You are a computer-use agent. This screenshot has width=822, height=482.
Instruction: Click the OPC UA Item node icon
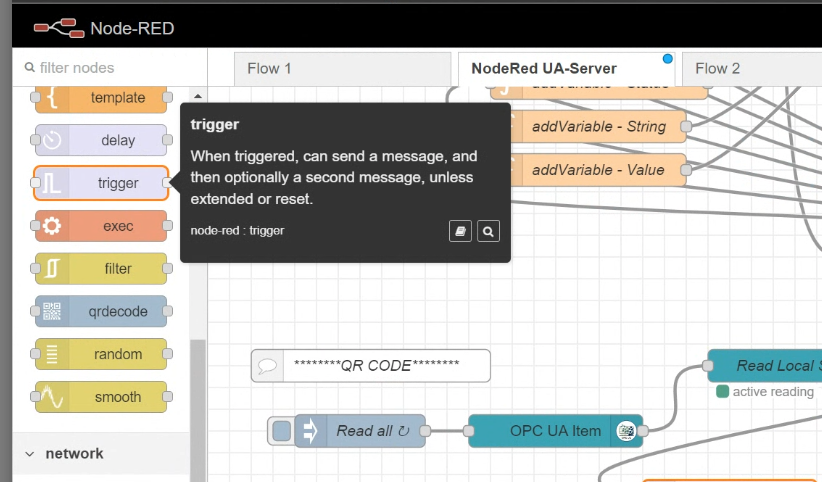pos(626,431)
